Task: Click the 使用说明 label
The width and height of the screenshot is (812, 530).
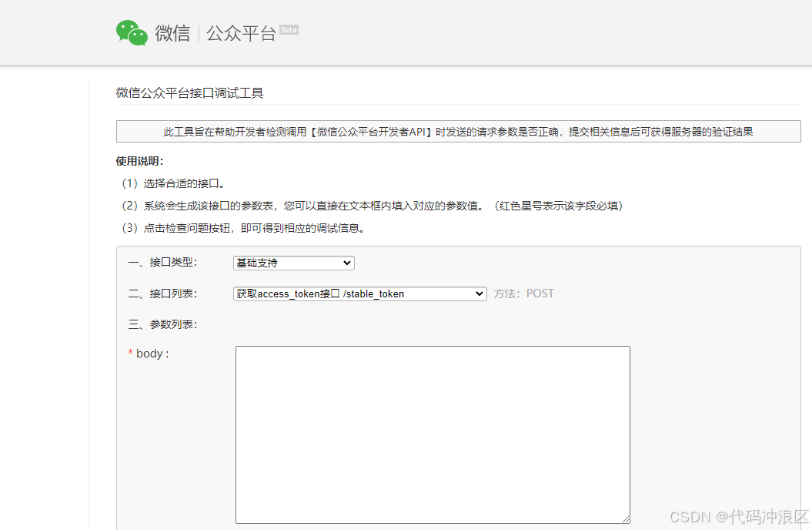Action: coord(140,161)
